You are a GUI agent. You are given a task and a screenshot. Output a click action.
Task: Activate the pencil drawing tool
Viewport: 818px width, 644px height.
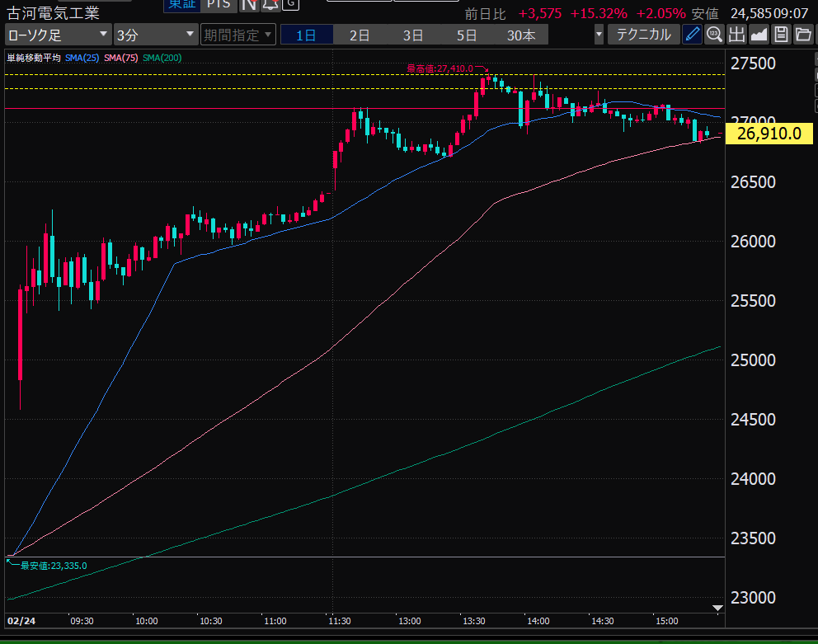(x=693, y=35)
